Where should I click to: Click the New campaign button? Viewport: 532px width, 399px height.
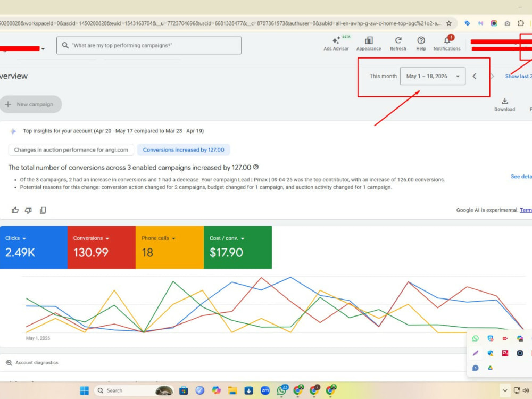coord(30,104)
